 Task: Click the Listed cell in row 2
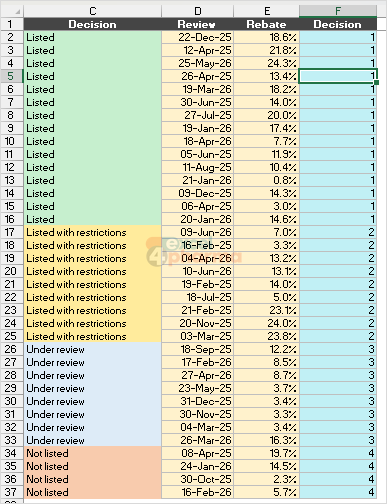pyautogui.click(x=93, y=37)
